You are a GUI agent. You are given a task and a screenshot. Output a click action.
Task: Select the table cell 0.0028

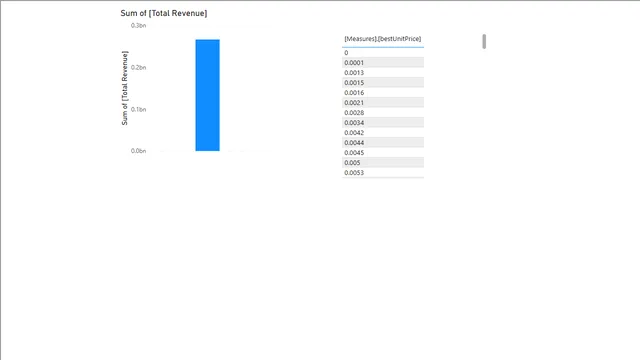(x=383, y=113)
